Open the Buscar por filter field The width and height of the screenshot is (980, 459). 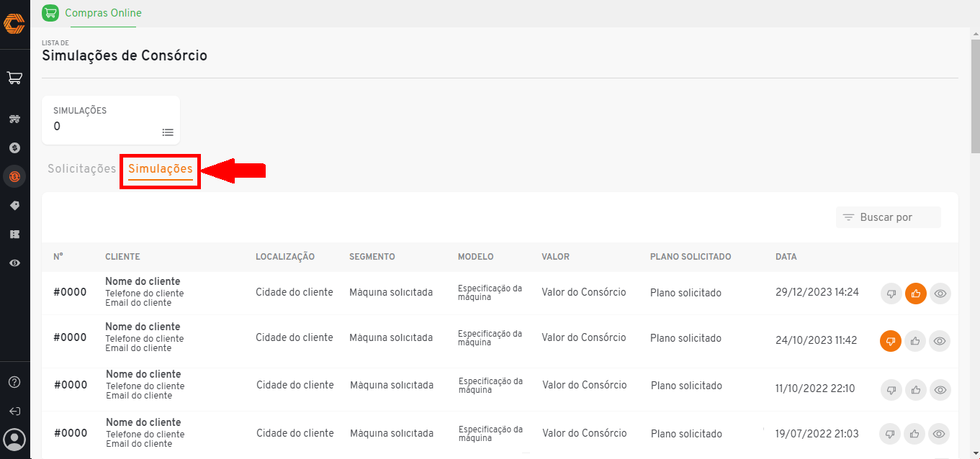tap(889, 217)
